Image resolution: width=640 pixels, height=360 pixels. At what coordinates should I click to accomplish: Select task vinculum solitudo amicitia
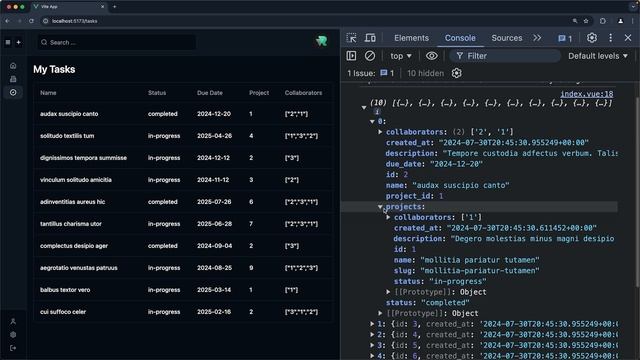pyautogui.click(x=76, y=180)
